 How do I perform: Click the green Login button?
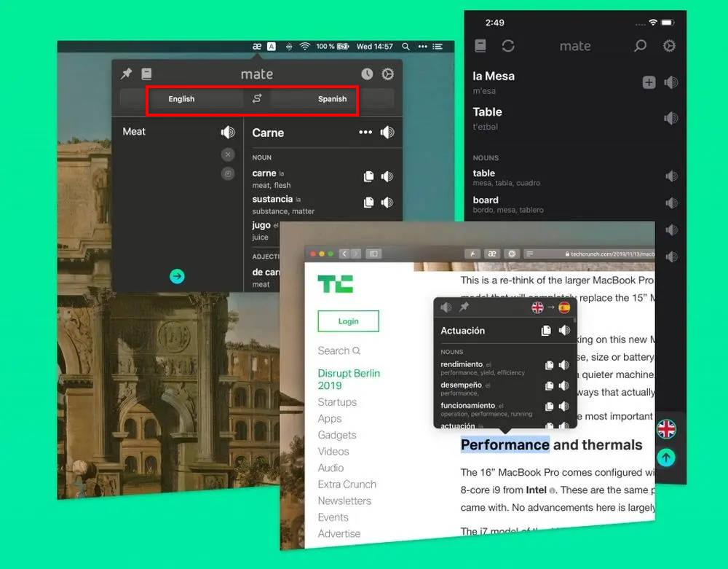(348, 321)
